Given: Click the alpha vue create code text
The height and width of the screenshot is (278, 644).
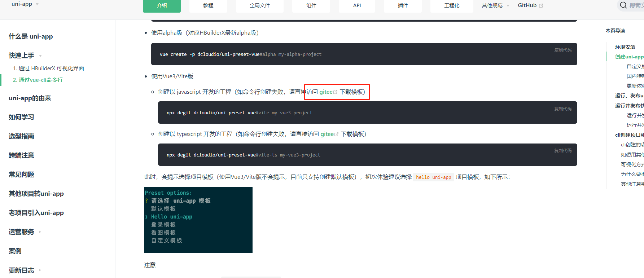Looking at the screenshot, I should pyautogui.click(x=241, y=54).
